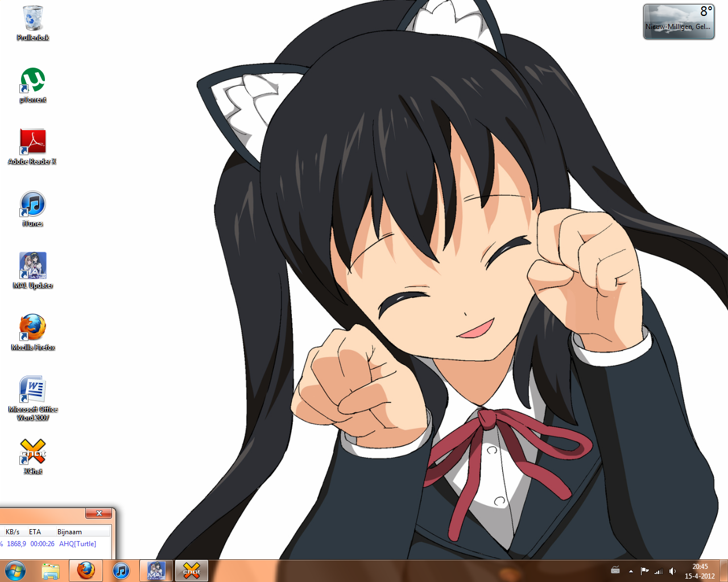Open the Mozilla Firefox desktop shortcut

click(x=33, y=332)
